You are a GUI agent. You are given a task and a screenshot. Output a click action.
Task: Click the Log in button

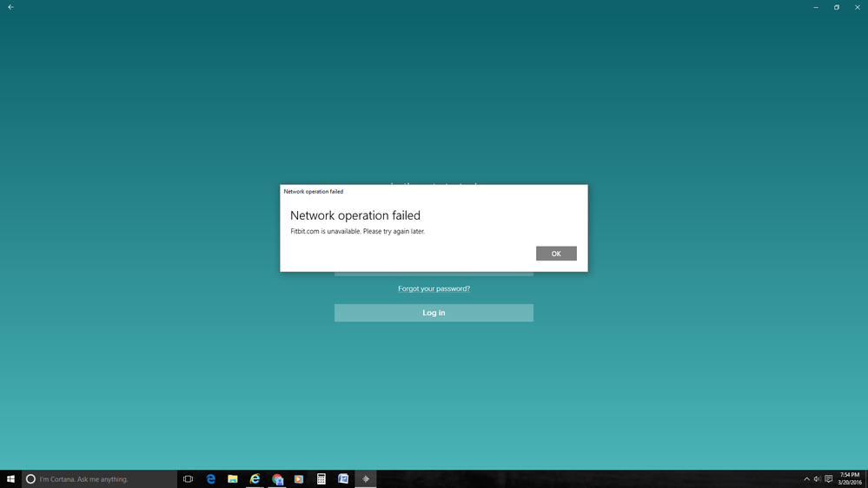click(434, 313)
